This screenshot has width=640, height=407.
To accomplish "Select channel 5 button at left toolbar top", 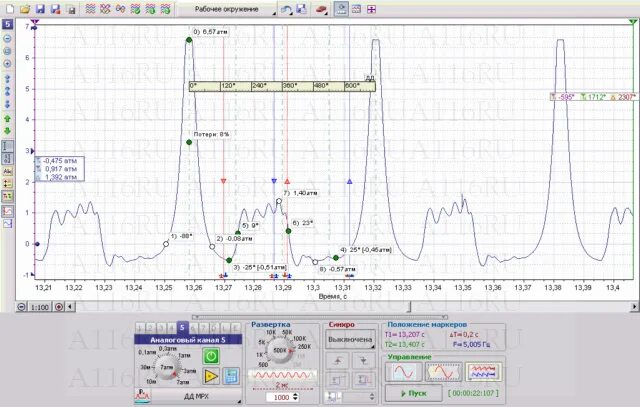I will tap(7, 24).
